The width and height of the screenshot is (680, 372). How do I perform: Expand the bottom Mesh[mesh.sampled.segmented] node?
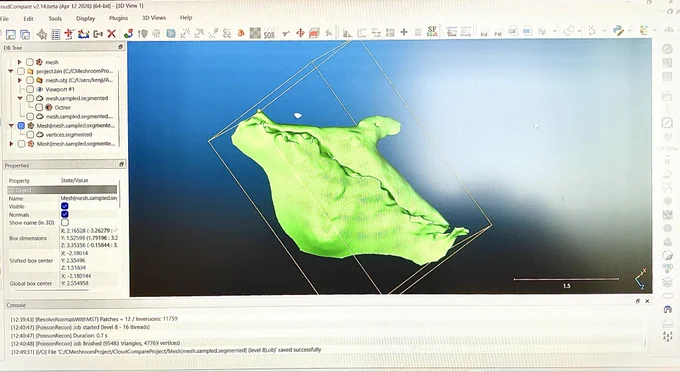[x=11, y=144]
